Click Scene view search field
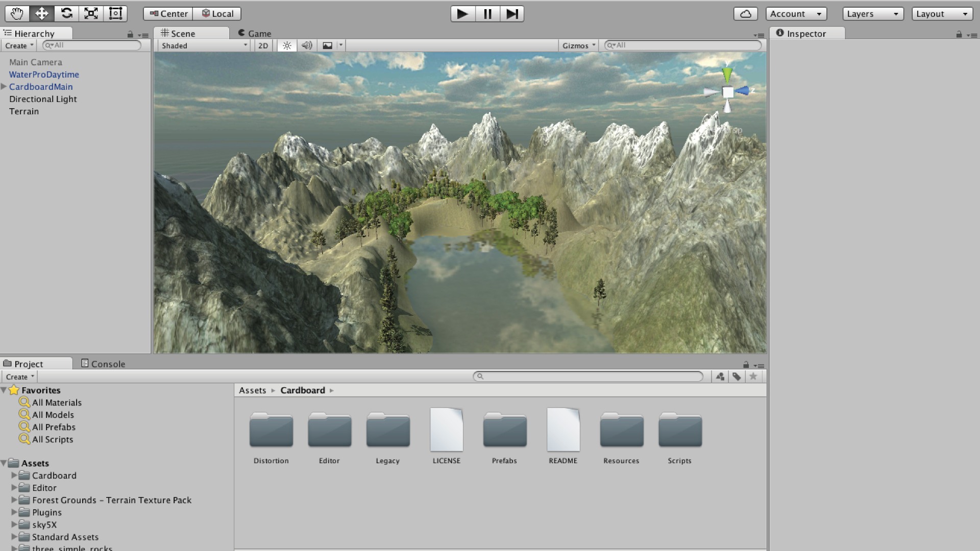 tap(683, 45)
